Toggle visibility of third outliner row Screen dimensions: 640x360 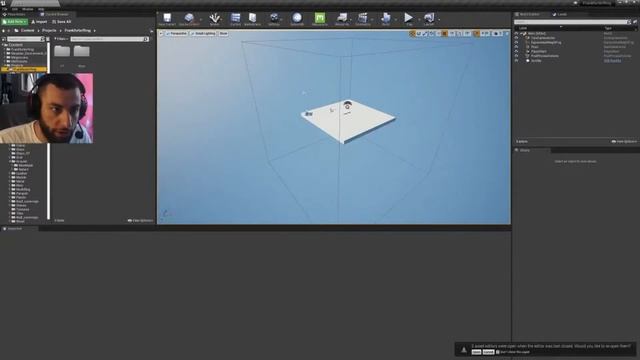[x=516, y=42]
